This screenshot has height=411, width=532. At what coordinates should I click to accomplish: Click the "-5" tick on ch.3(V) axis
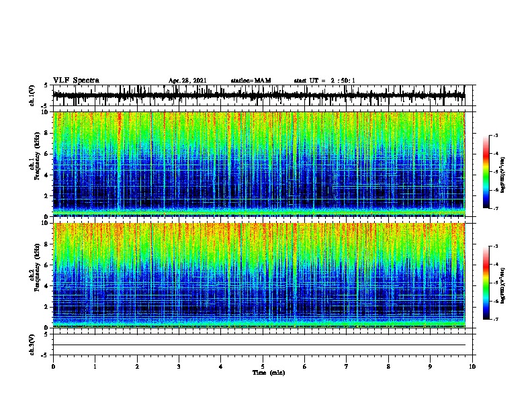(45, 355)
